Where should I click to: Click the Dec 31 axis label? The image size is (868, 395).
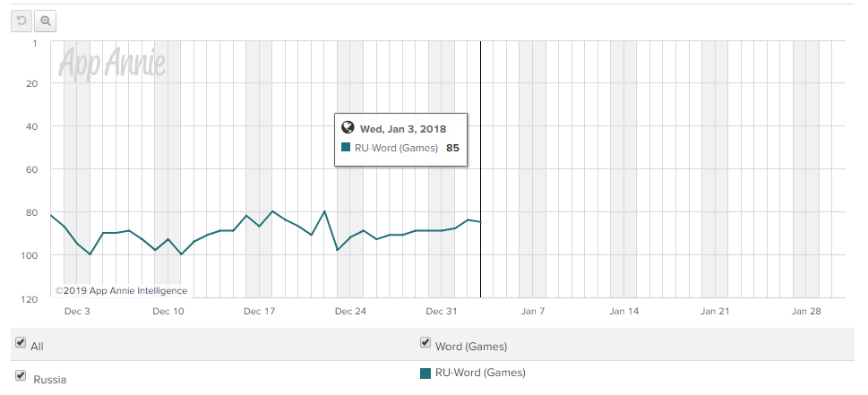(442, 312)
